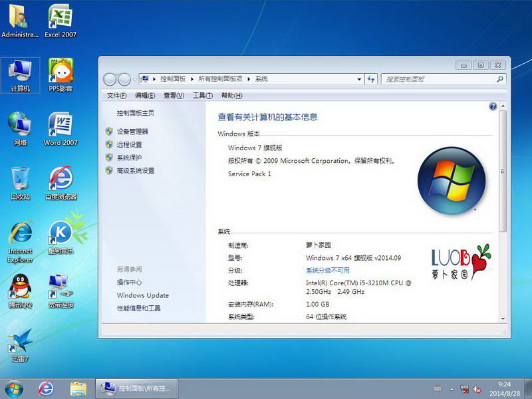Open the 宽带连接 desktop shortcut
Viewport: 532px width, 399px height.
tap(61, 292)
